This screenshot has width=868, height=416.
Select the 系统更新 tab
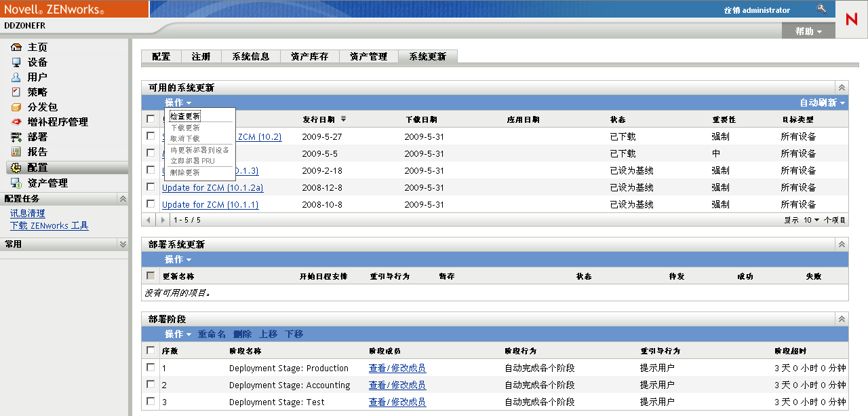click(x=428, y=57)
